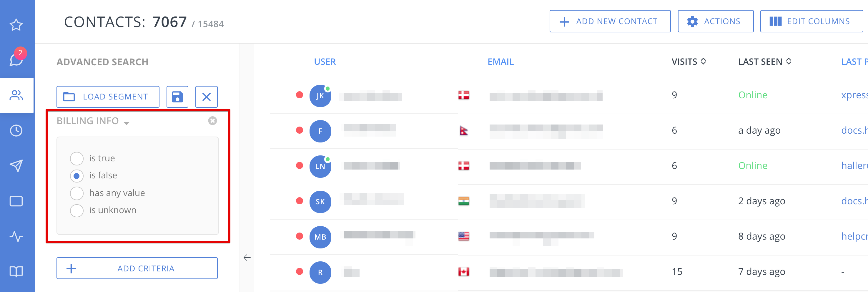
Task: Open the paper plane campaigns icon
Action: (16, 165)
